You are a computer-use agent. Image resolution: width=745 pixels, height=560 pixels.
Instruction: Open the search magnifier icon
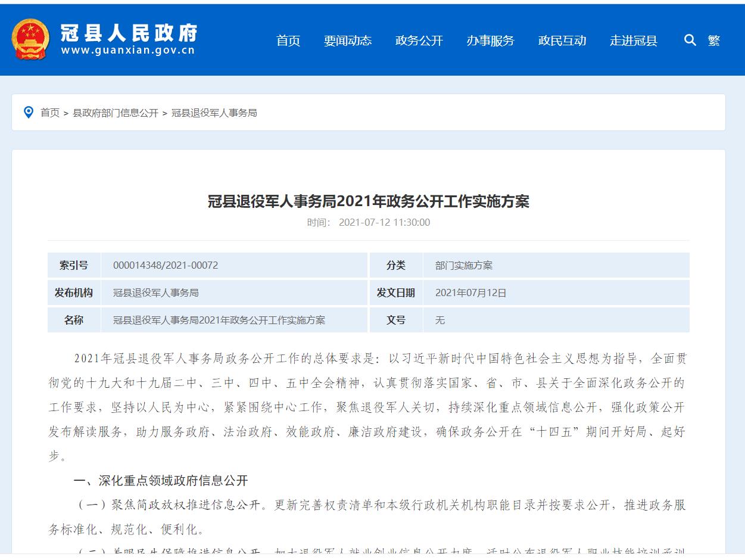(x=690, y=40)
